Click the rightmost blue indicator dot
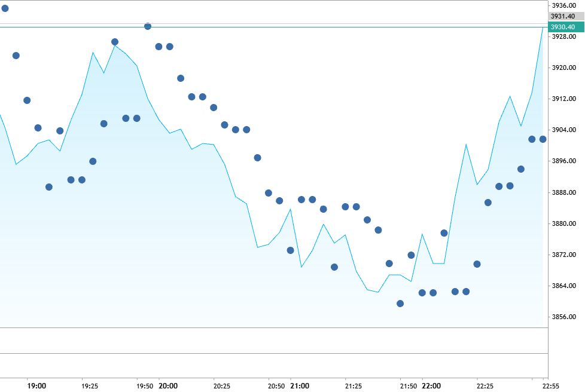 (543, 139)
